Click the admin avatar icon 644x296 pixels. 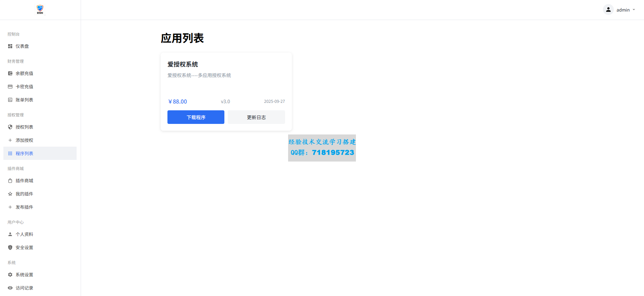coord(608,10)
